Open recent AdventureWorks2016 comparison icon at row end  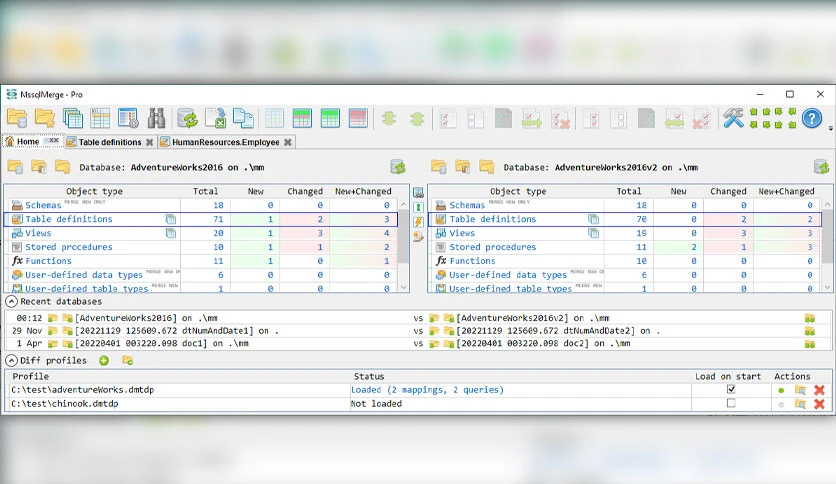810,318
